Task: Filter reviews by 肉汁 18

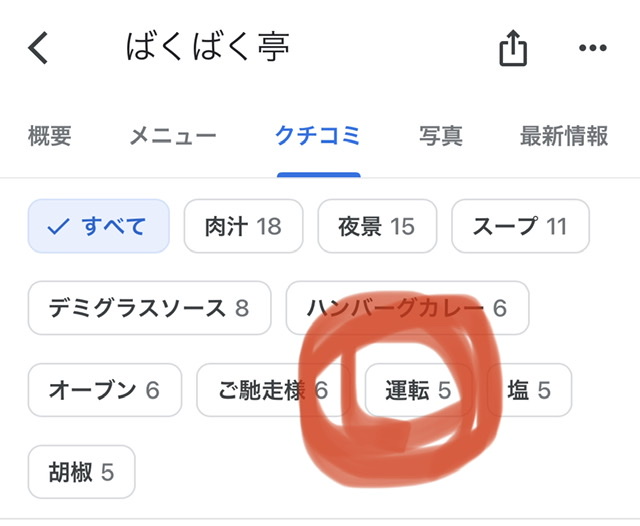Action: tap(243, 226)
